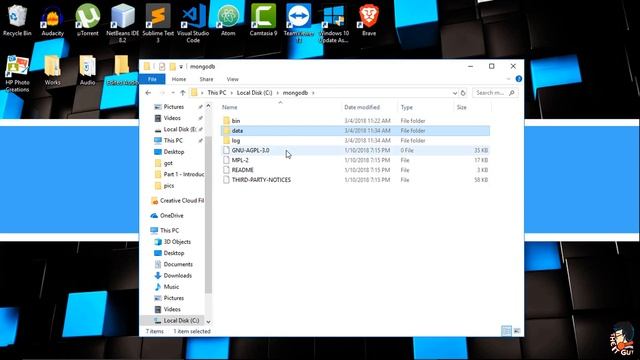640x360 pixels.
Task: Click This PC in the address path
Action: click(216, 93)
